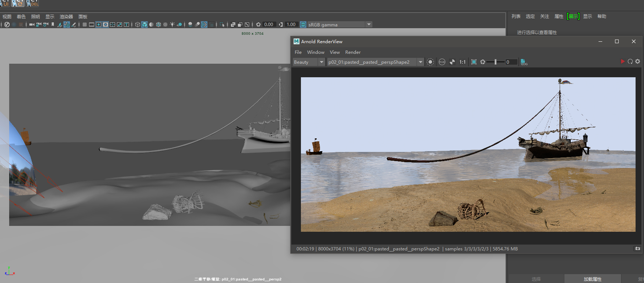This screenshot has height=283, width=644.
Task: Open the render LOG icon
Action: 524,62
